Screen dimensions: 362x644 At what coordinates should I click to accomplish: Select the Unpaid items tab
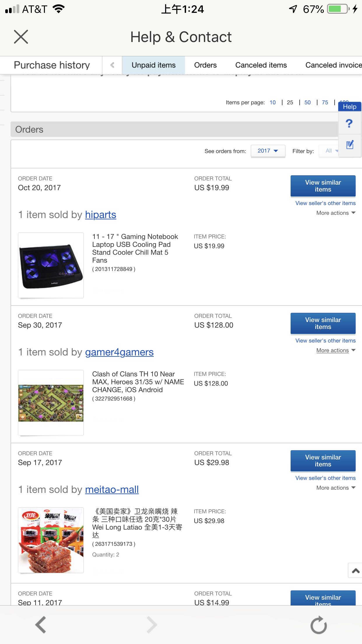click(x=154, y=65)
